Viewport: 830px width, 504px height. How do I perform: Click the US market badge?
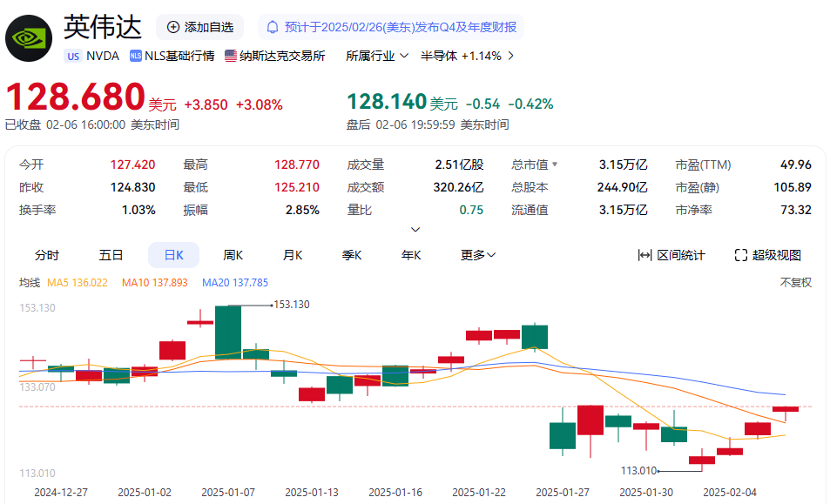[x=73, y=56]
